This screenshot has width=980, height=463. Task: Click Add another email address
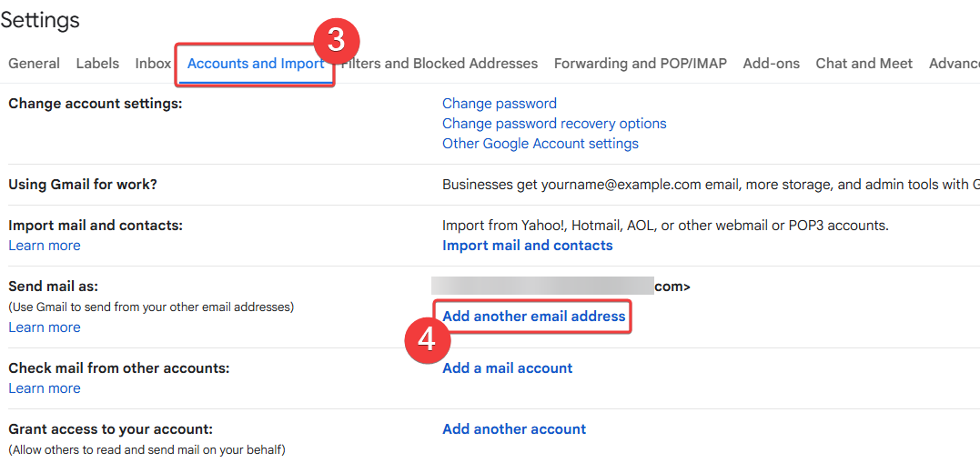[533, 317]
